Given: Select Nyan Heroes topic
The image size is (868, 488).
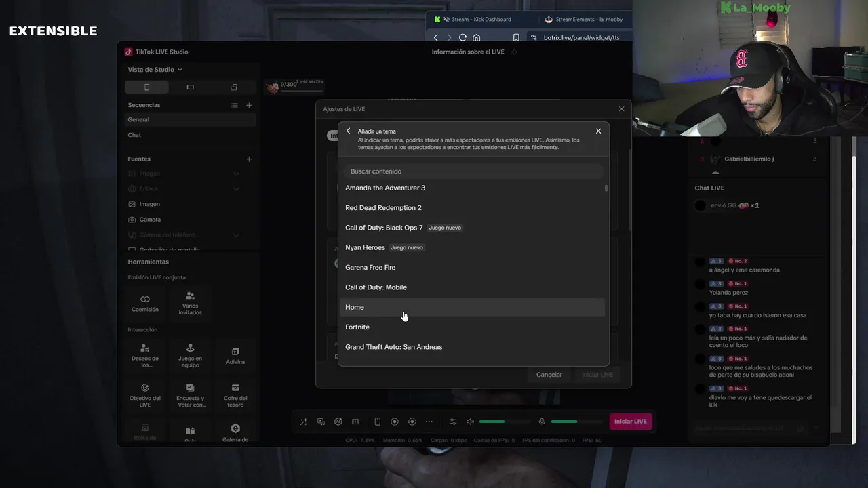Looking at the screenshot, I should point(473,247).
